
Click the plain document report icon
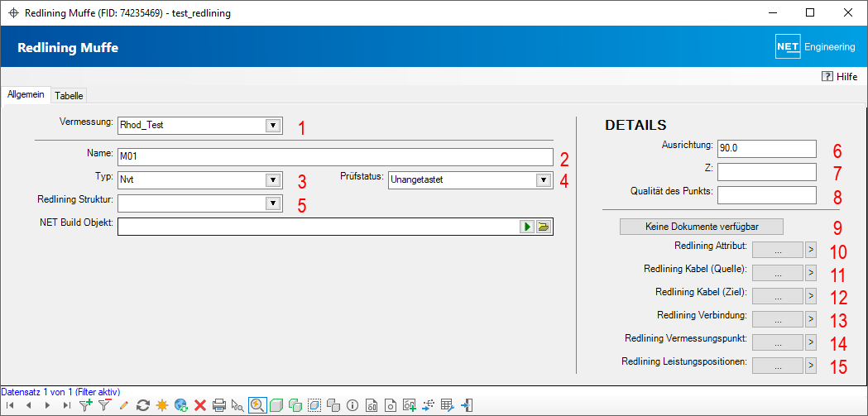pyautogui.click(x=391, y=405)
